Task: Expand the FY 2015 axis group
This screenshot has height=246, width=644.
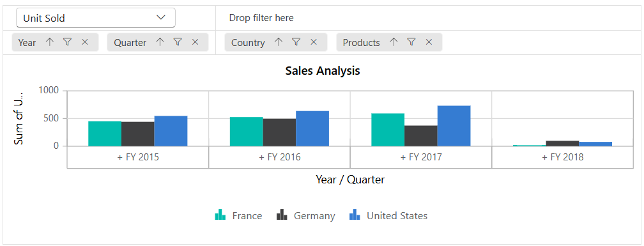Action: [138, 157]
